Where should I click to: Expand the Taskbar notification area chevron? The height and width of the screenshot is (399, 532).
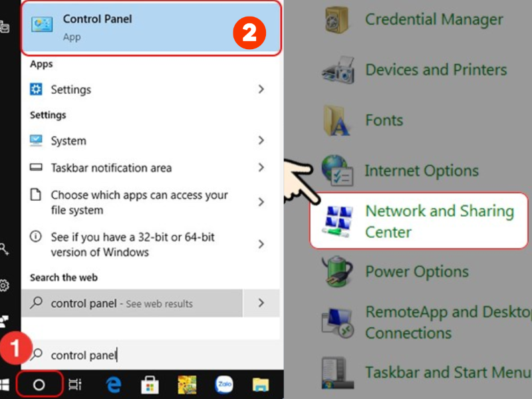[x=261, y=168]
